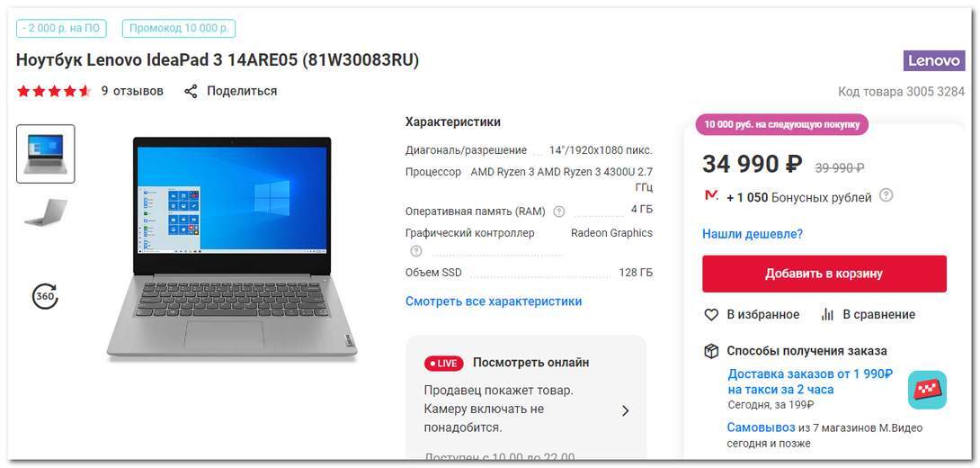This screenshot has width=980, height=468.
Task: Click Добавить в корзину button
Action: click(x=824, y=274)
